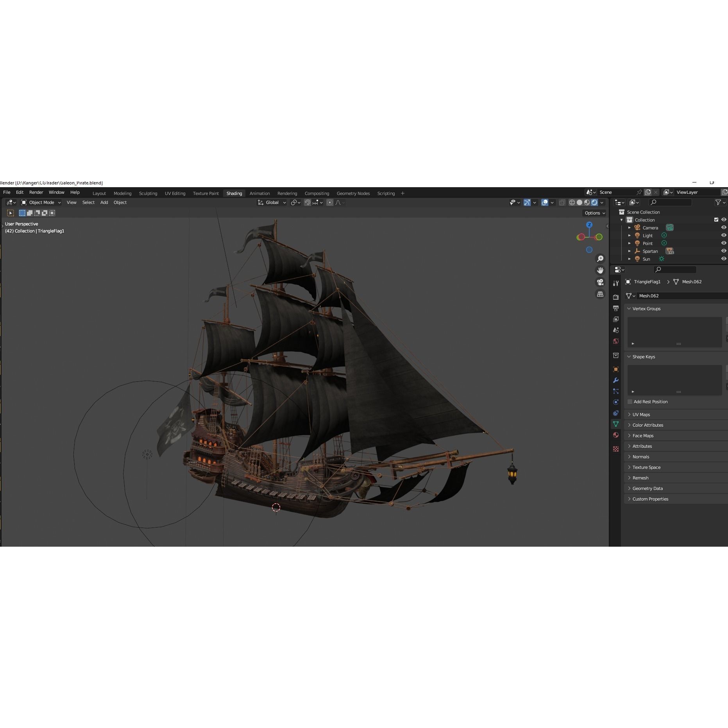Select the Modifier properties wrench icon
This screenshot has height=728, width=728.
click(x=616, y=380)
